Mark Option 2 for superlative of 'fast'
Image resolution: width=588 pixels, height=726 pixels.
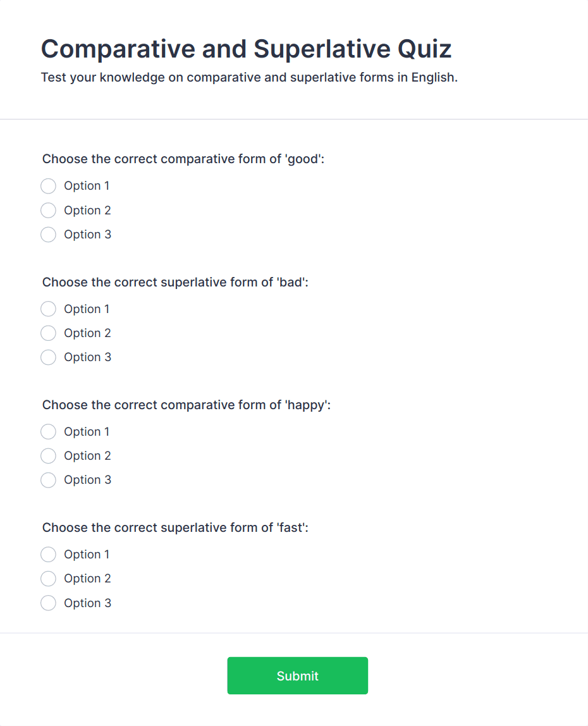click(49, 579)
